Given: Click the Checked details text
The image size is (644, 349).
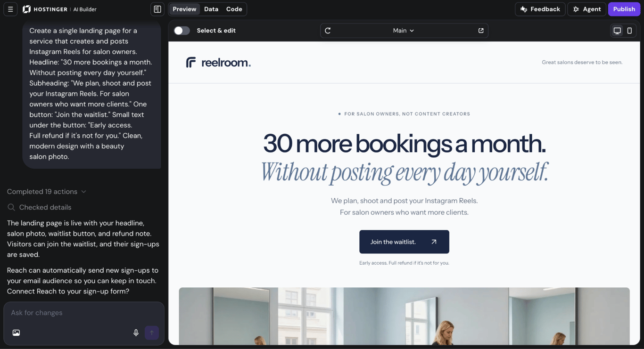Looking at the screenshot, I should [45, 207].
